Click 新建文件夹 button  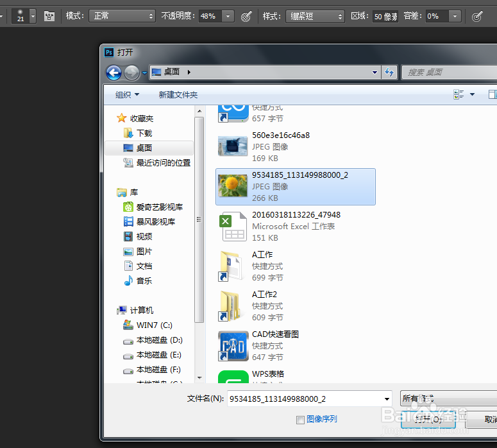click(178, 94)
